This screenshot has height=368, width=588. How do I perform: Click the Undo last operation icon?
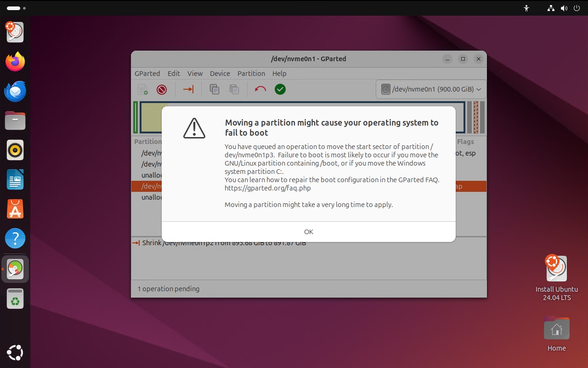260,89
